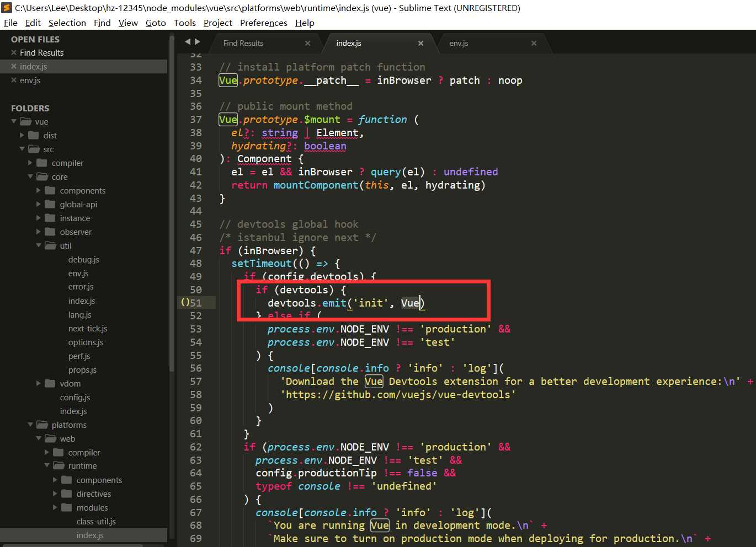Viewport: 756px width, 547px height.
Task: Open the Goto menu
Action: pos(156,23)
